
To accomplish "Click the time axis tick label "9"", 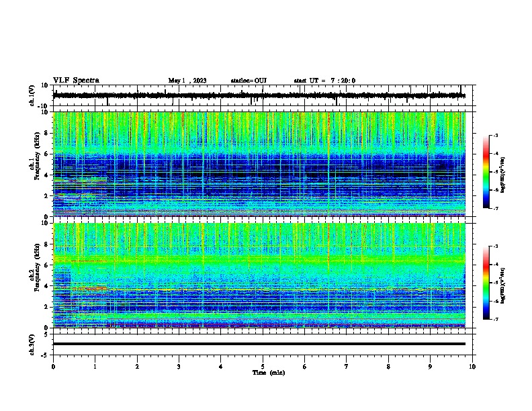I will [430, 367].
